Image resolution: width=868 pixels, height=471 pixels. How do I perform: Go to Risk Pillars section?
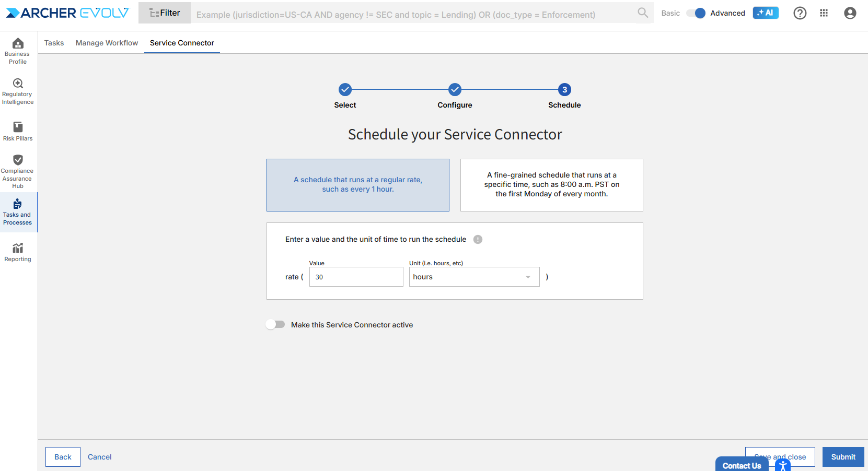(x=18, y=131)
